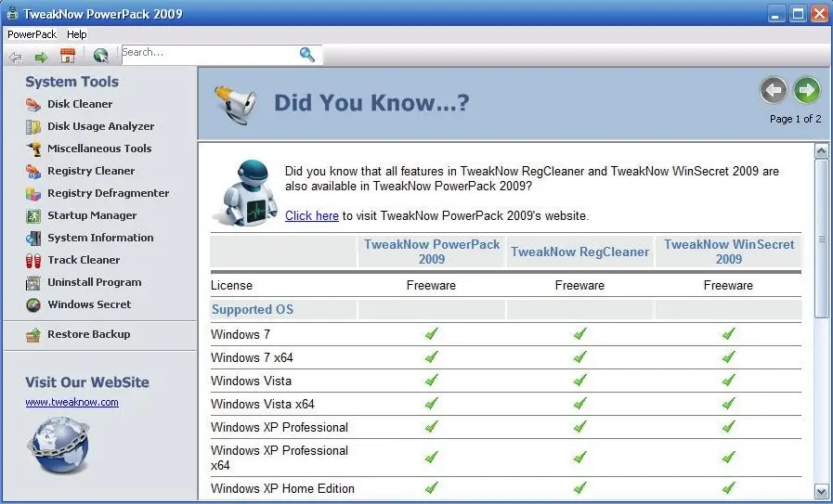The width and height of the screenshot is (833, 504).
Task: Follow the 'Click here' website link
Action: point(312,215)
